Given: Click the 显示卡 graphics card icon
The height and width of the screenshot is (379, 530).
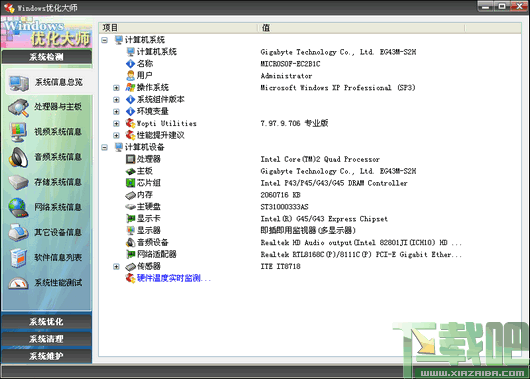Looking at the screenshot, I should tap(130, 219).
